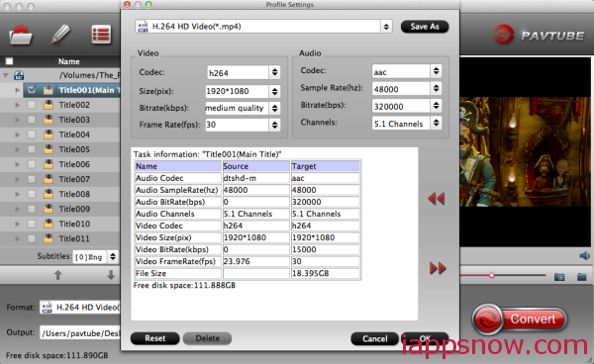This screenshot has height=364, width=594.
Task: Open the video Size(pix) dropdown
Action: 274,91
